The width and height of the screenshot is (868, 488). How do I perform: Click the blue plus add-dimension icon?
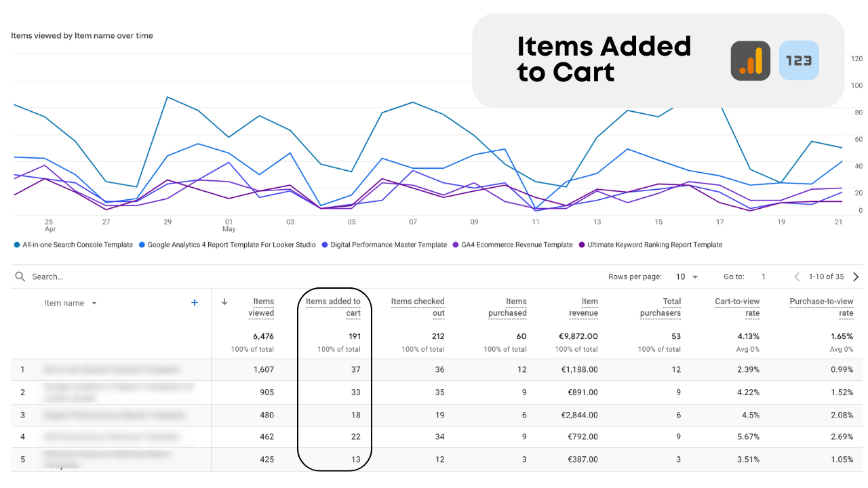195,303
